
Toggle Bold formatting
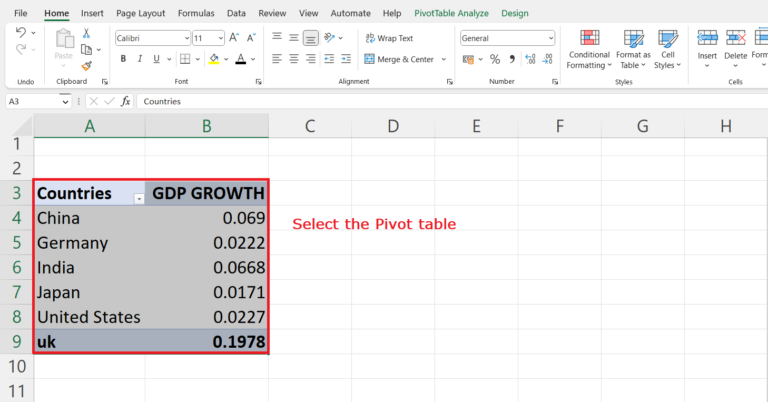tap(123, 59)
